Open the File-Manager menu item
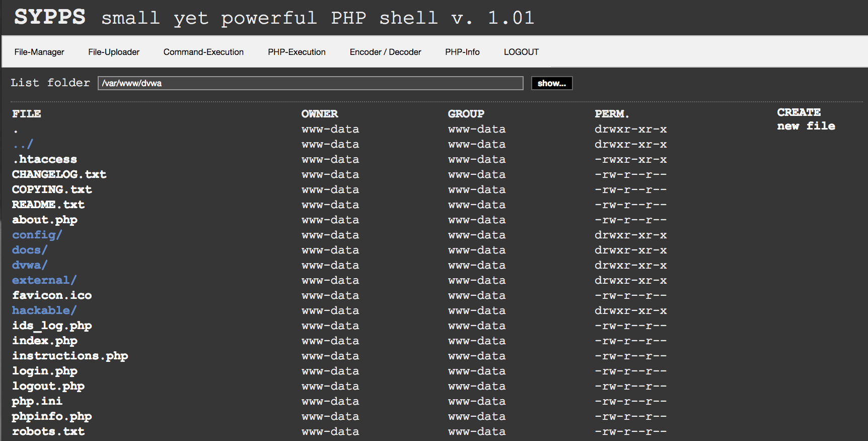Viewport: 868px width, 441px height. [x=39, y=52]
